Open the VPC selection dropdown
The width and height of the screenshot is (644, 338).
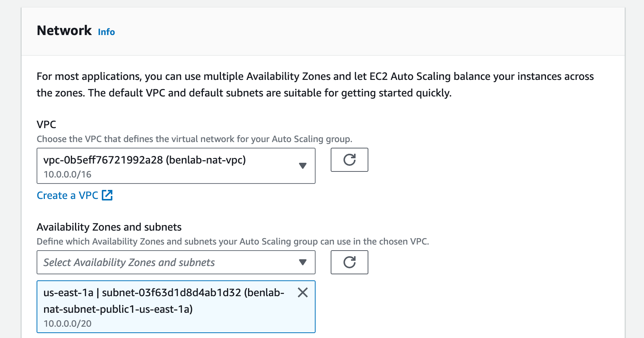point(176,166)
